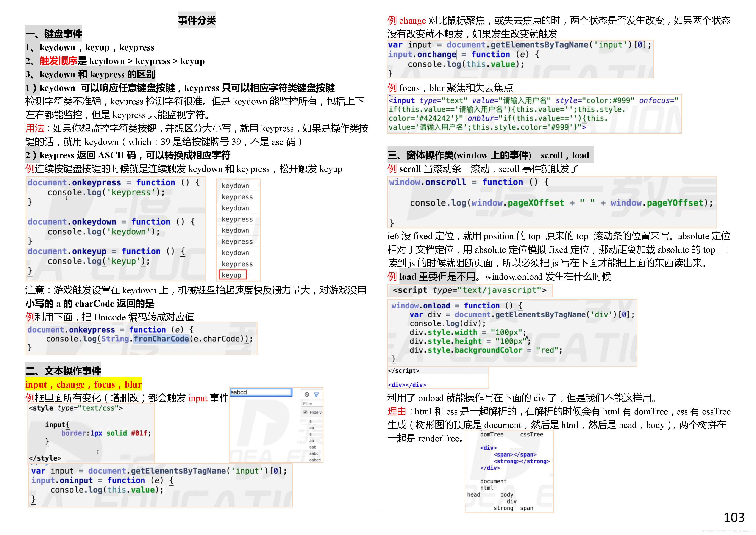Screen dimensions: 756x535
Task: Click 'document.onkeyup' in the code snippet
Action: [x=67, y=251]
